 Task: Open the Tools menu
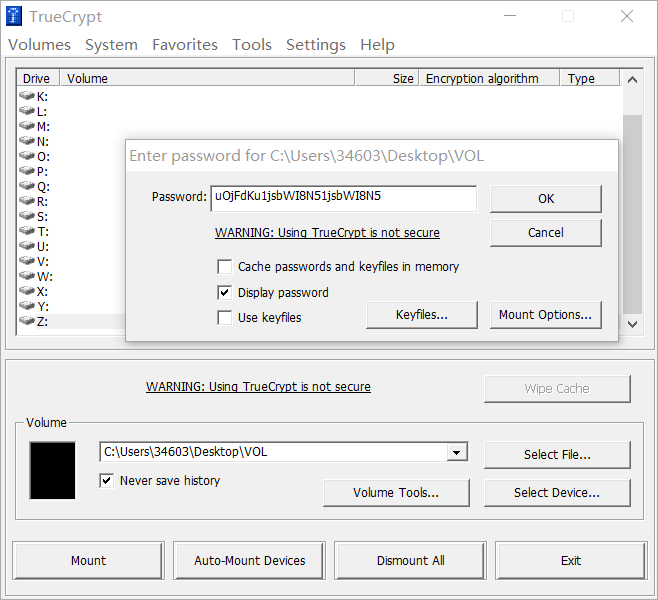coord(252,44)
